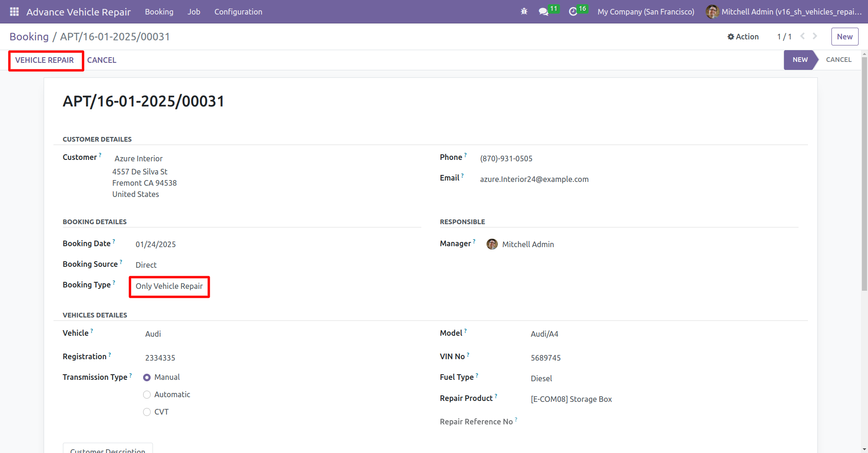Click the phone number (870)-931-0505

[x=506, y=159]
